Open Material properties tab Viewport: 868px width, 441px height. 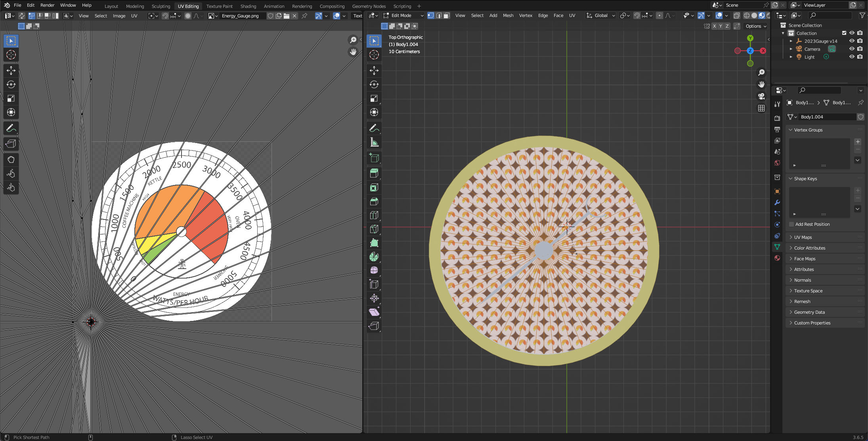tap(777, 258)
